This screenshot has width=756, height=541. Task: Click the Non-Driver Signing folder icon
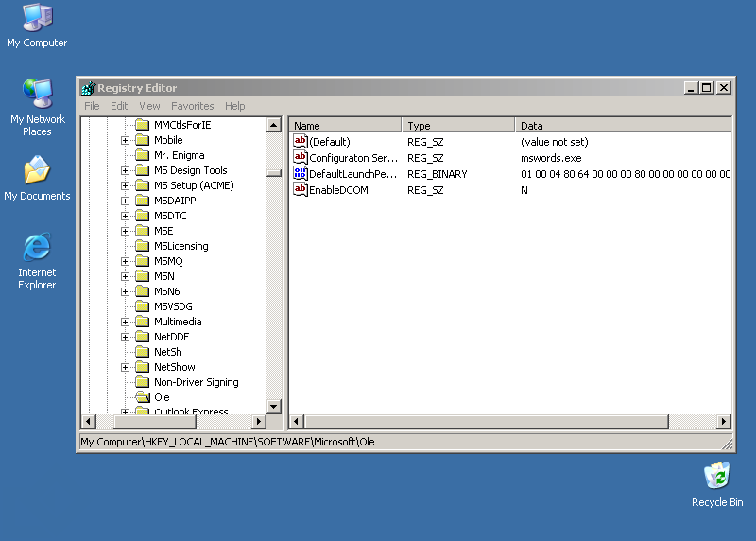pyautogui.click(x=143, y=382)
